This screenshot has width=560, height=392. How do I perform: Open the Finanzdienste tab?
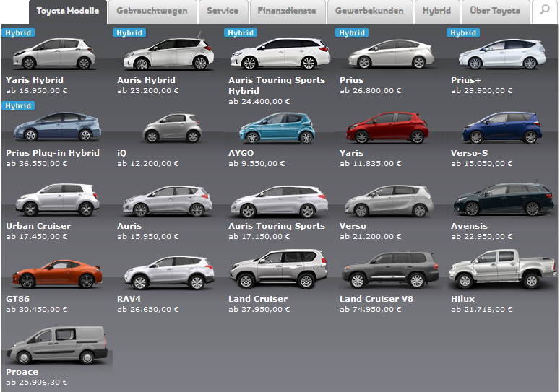pyautogui.click(x=287, y=12)
